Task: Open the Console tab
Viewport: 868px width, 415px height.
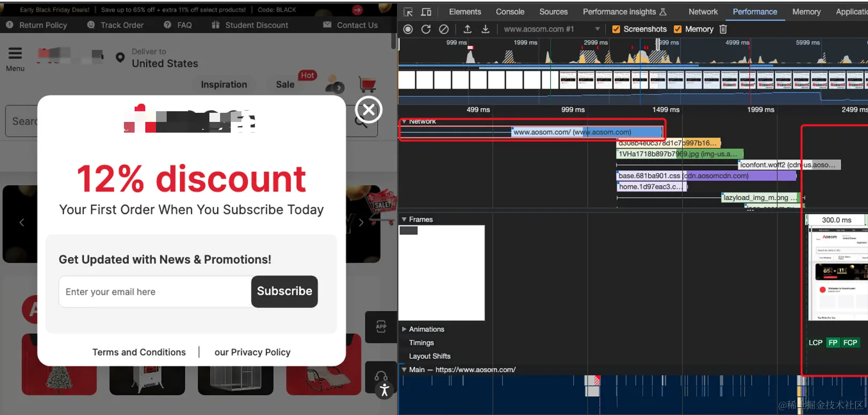Action: [510, 12]
